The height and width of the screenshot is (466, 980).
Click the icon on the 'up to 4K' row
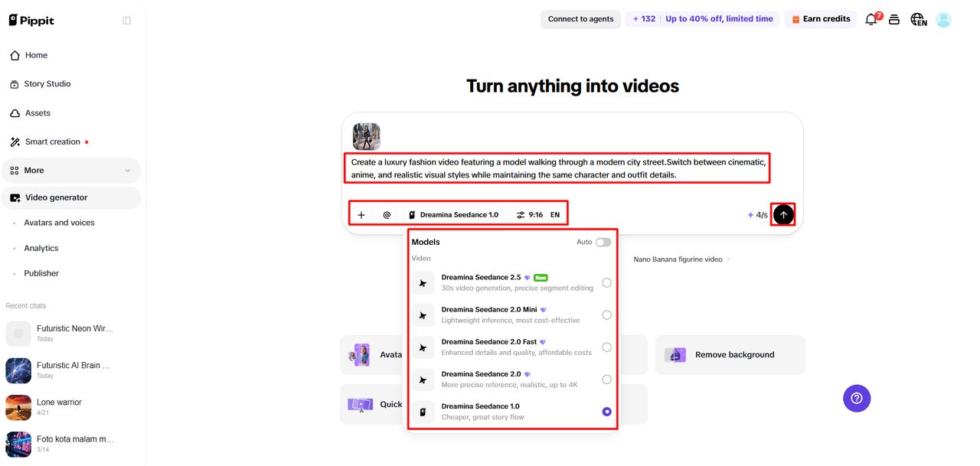(x=423, y=380)
